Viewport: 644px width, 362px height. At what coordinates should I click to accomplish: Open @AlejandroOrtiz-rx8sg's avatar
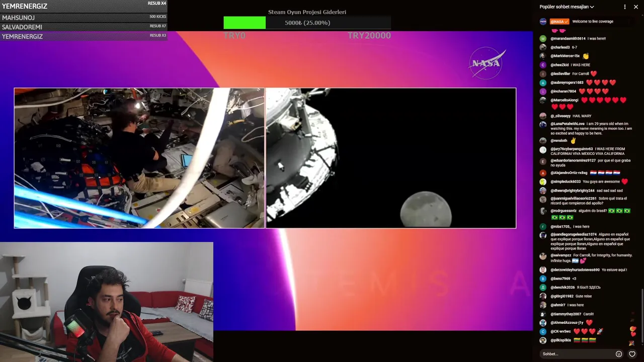[x=543, y=173]
